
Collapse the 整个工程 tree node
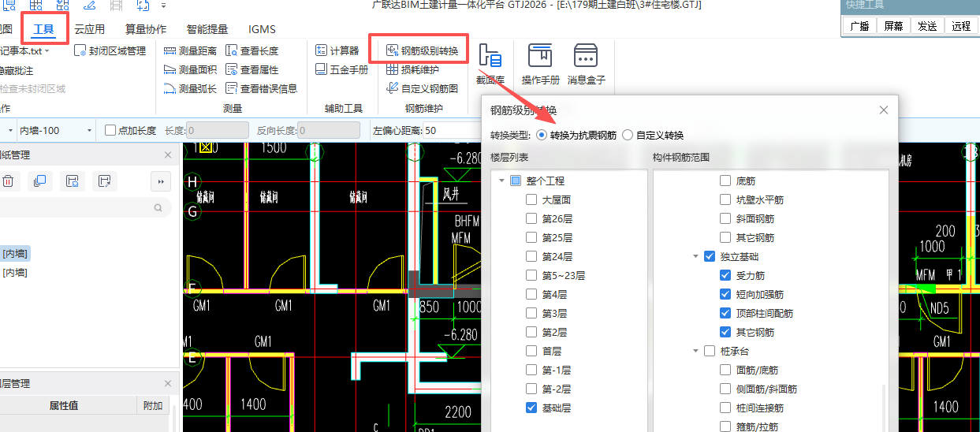[501, 181]
